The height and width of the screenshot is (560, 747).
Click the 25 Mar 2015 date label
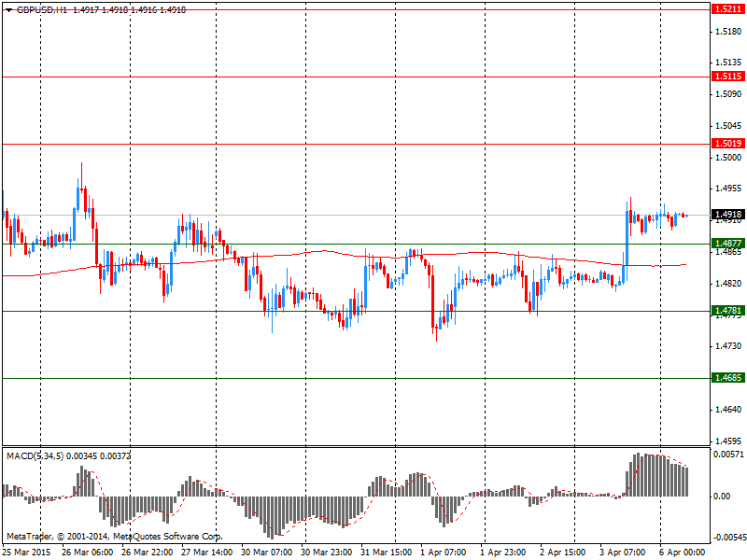[27, 553]
